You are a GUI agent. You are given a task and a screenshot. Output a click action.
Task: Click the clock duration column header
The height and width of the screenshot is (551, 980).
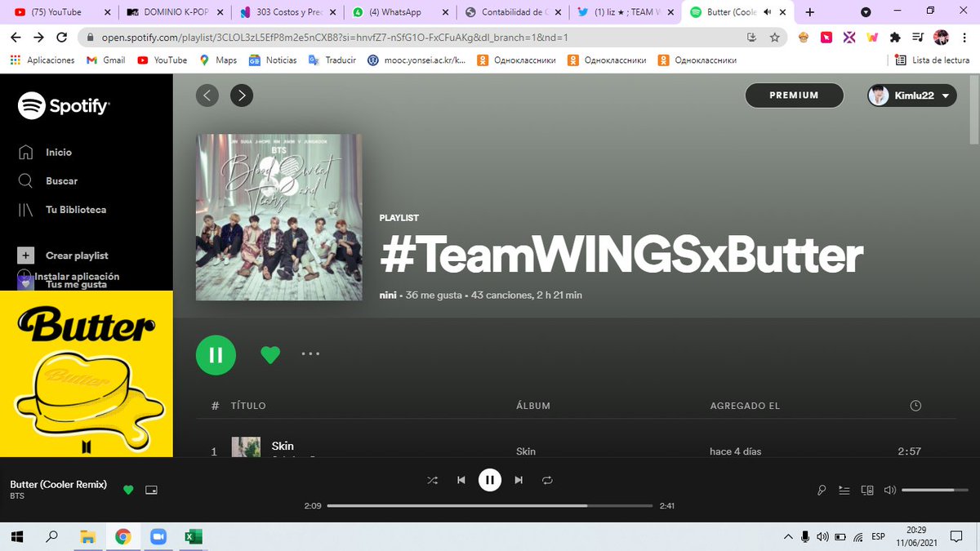click(915, 406)
